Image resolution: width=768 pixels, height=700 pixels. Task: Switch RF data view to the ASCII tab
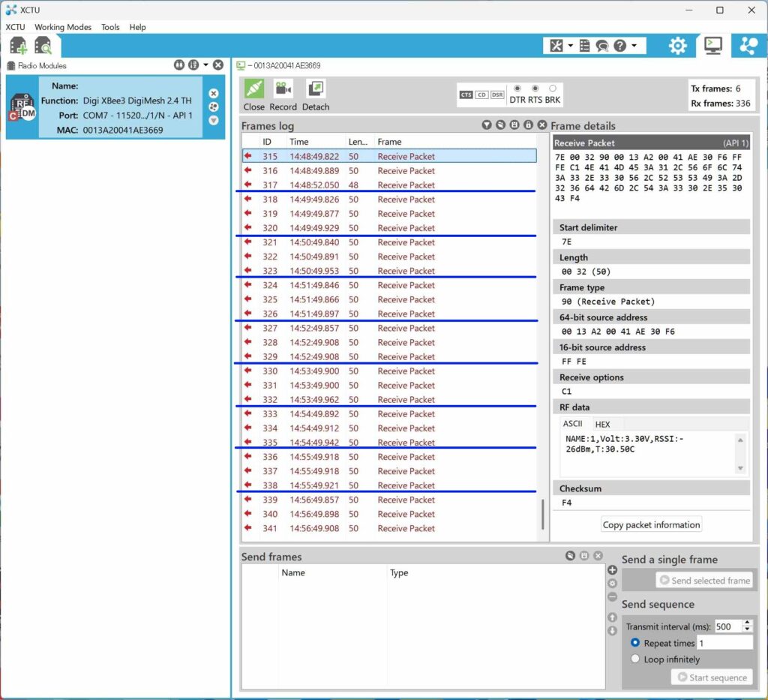[x=572, y=424]
